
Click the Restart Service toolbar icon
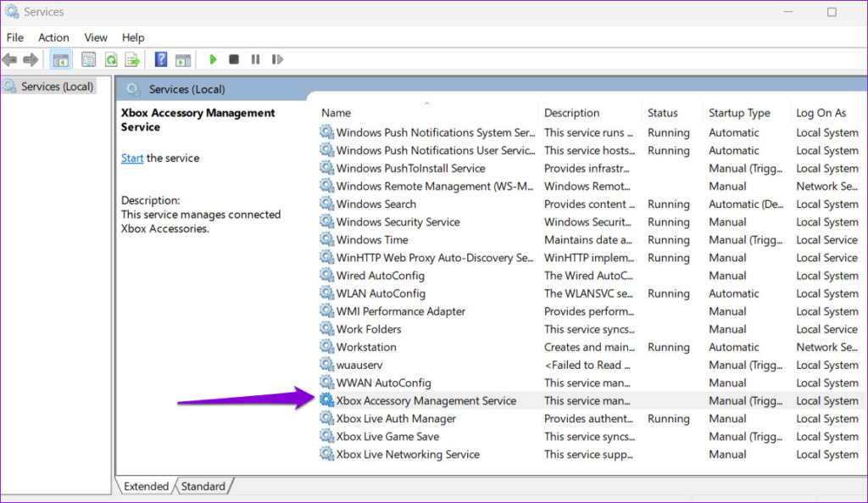point(277,59)
